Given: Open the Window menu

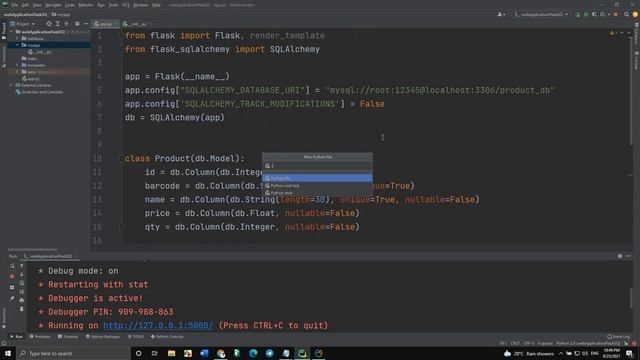Looking at the screenshot, I should coord(141,5).
